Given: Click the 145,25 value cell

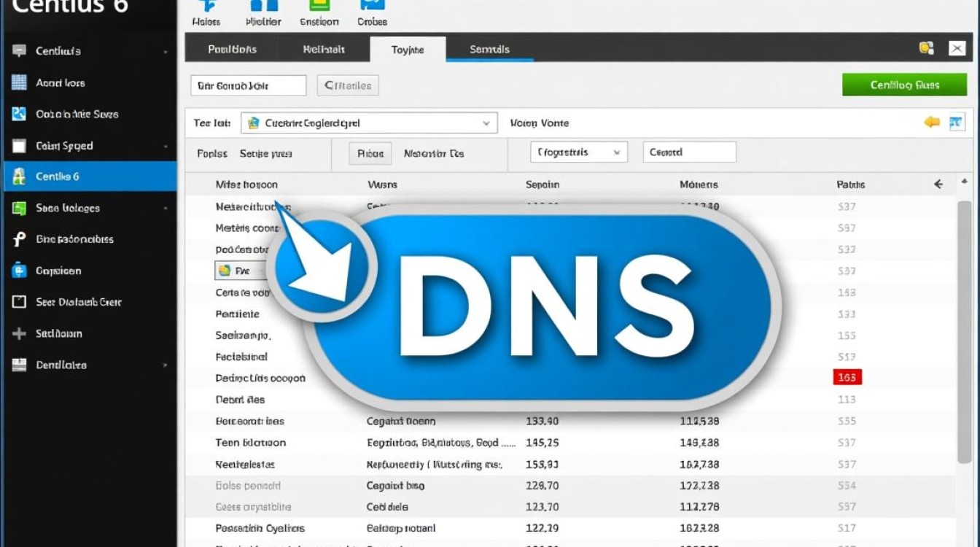Looking at the screenshot, I should [x=542, y=443].
